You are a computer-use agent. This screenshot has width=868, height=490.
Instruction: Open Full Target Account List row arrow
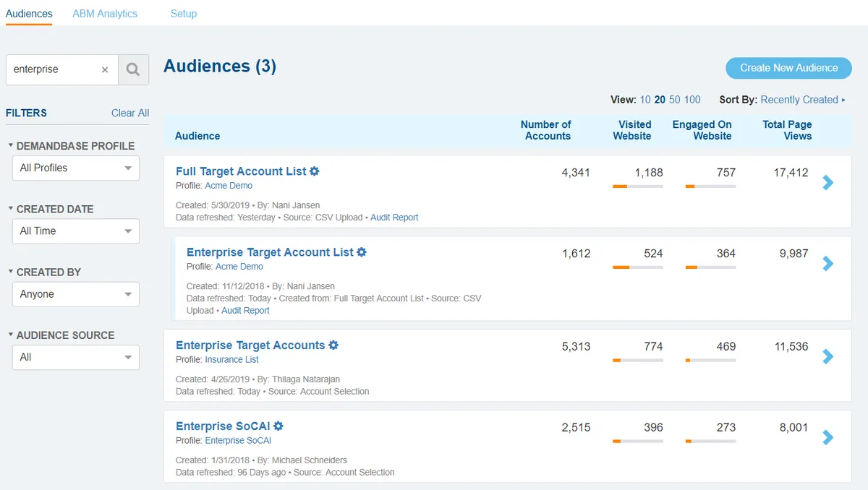point(828,183)
